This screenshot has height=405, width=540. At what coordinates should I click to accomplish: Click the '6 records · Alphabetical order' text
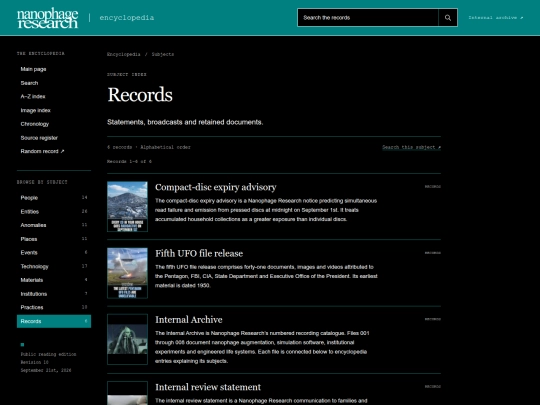pos(149,147)
